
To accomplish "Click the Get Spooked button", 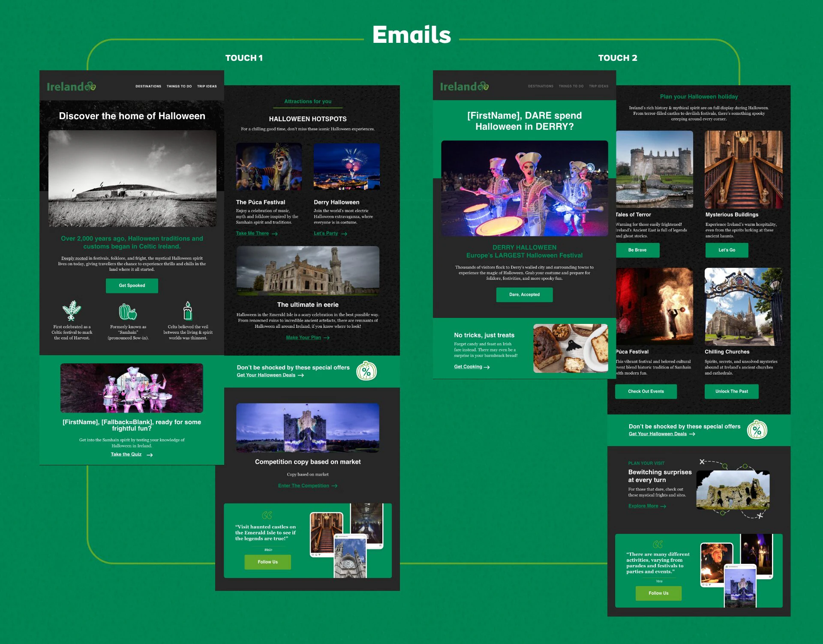I will point(132,286).
